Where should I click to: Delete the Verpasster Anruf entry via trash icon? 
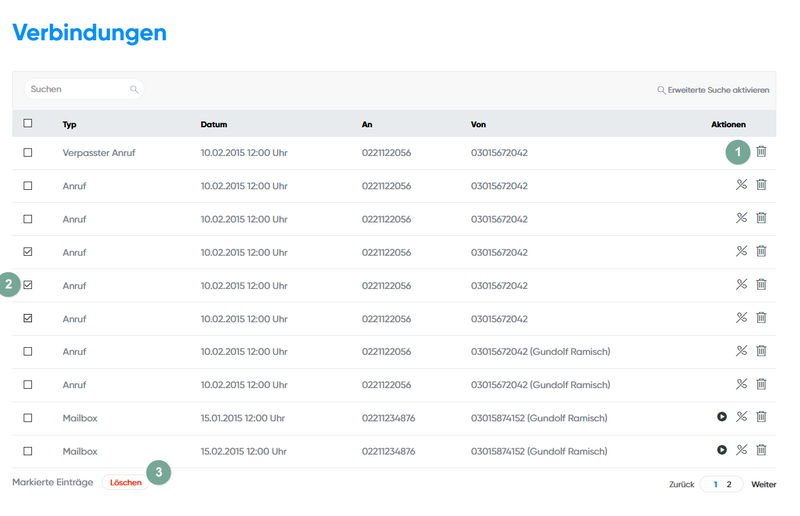tap(761, 152)
